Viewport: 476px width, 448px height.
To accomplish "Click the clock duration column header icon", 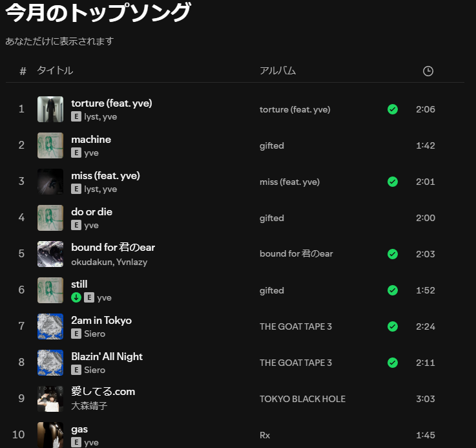I will 428,71.
